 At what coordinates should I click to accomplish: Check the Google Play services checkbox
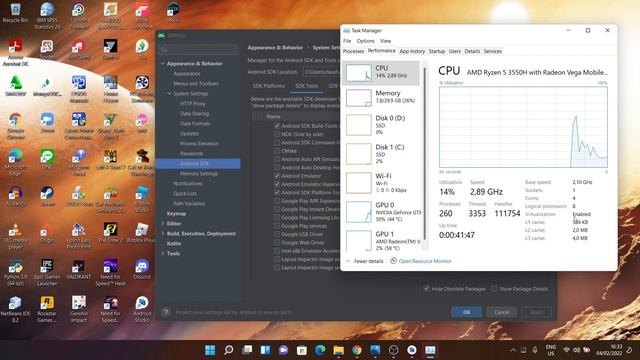277,226
